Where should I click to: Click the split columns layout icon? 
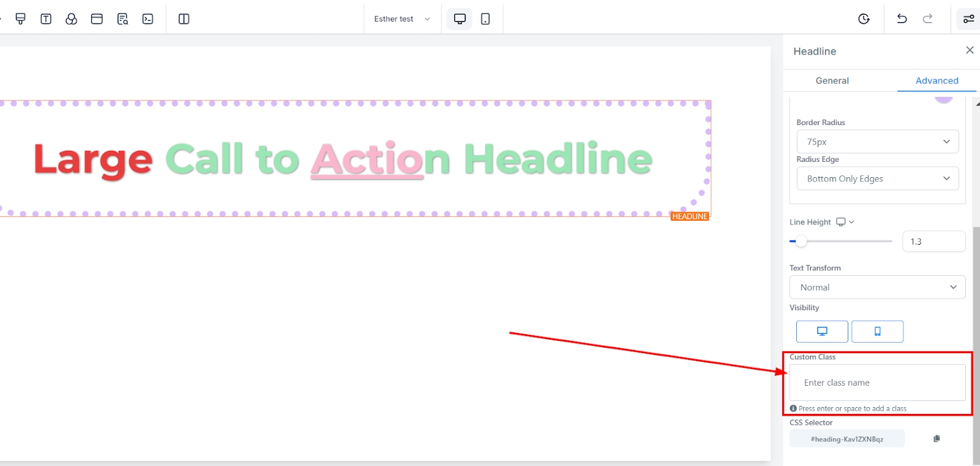[x=184, y=19]
